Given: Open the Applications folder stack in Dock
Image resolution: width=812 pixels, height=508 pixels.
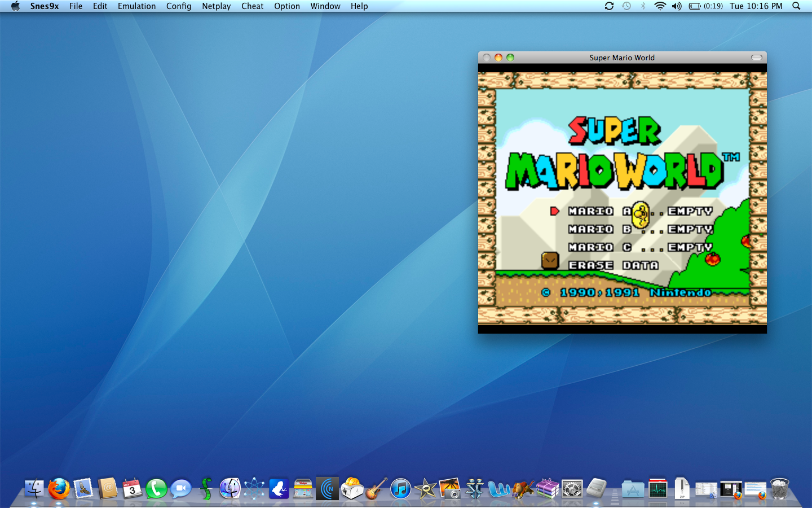Looking at the screenshot, I should pyautogui.click(x=633, y=488).
